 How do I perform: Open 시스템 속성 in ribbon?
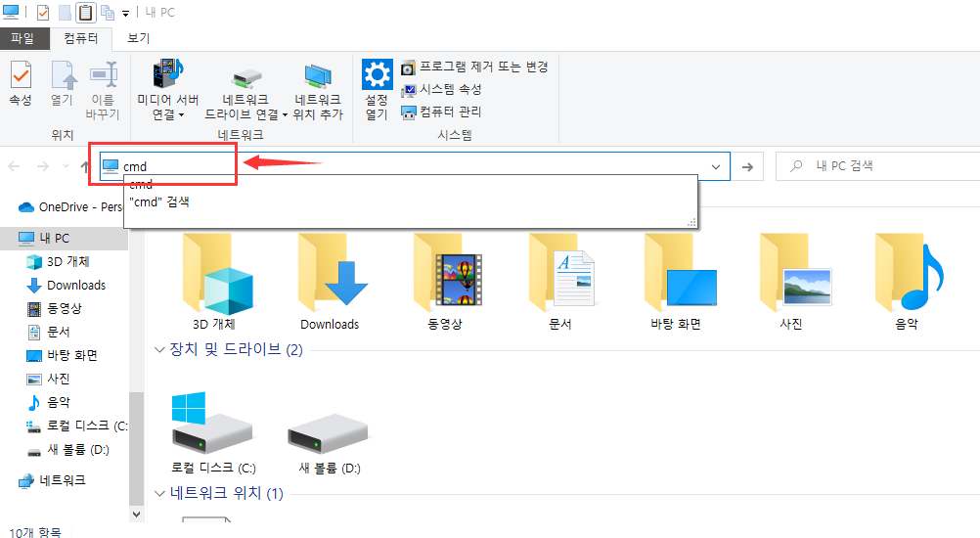(441, 89)
